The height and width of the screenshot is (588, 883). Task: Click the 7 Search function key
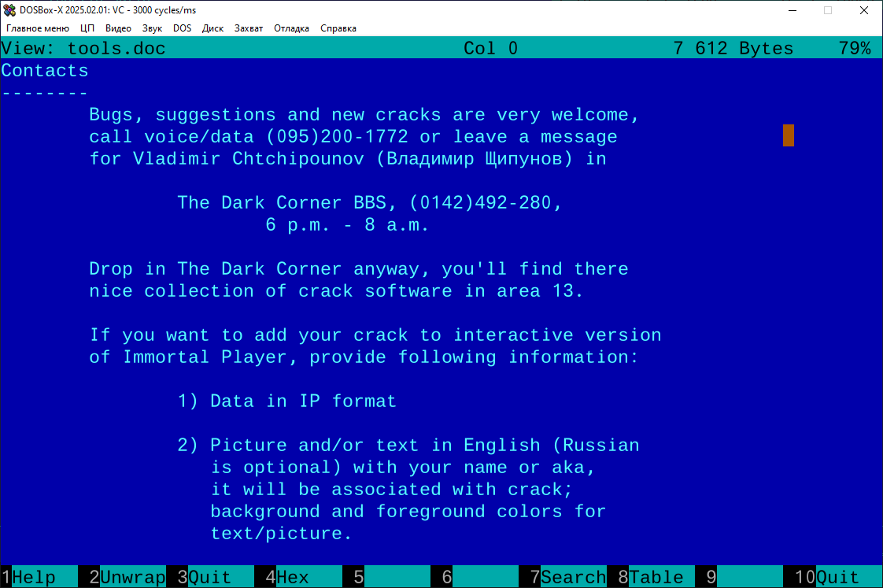click(x=568, y=577)
